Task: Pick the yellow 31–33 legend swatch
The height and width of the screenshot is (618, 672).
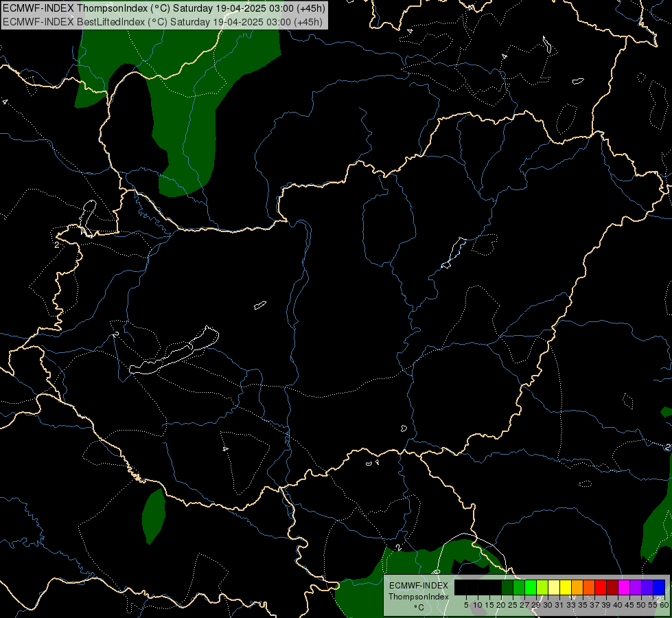Action: [x=566, y=587]
